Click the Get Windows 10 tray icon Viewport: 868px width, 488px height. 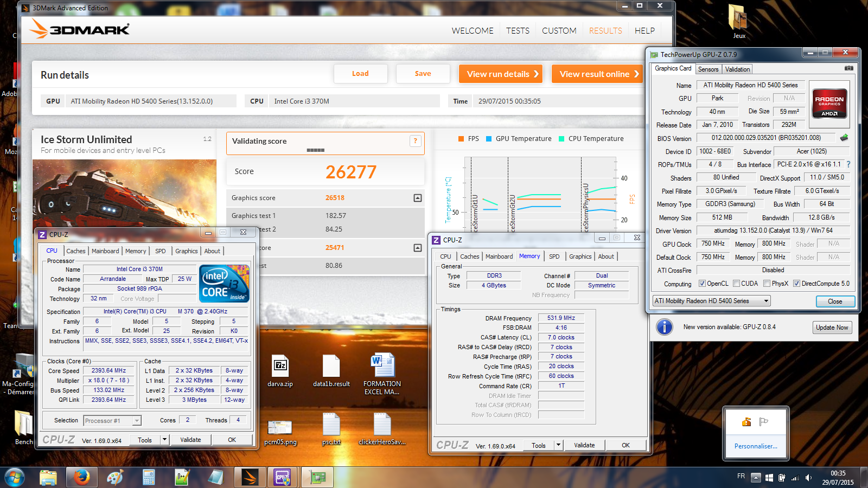[769, 478]
